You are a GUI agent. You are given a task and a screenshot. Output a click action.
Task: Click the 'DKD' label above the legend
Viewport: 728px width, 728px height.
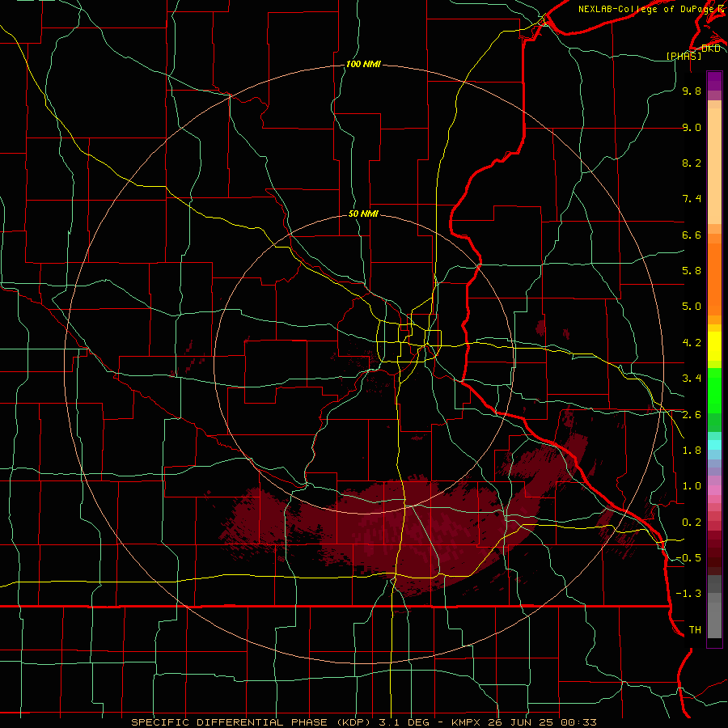(x=710, y=49)
